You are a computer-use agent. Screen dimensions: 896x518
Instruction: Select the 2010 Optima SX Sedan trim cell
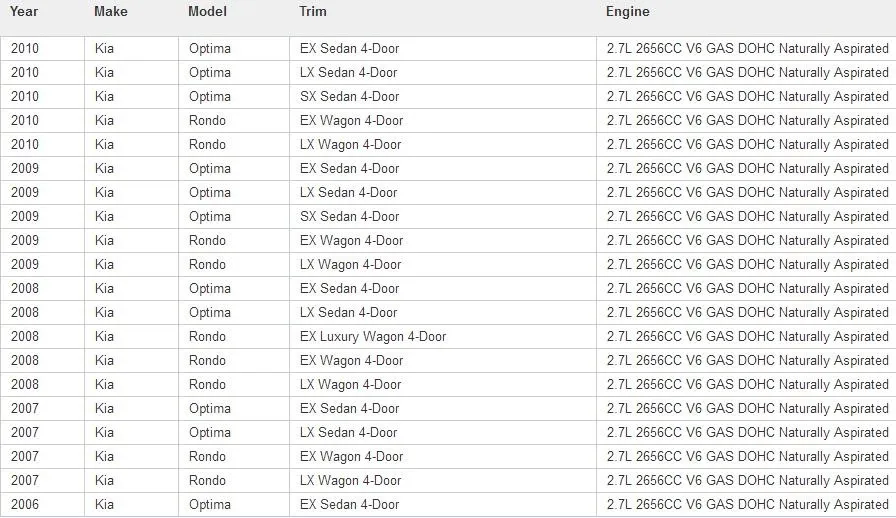pos(443,97)
